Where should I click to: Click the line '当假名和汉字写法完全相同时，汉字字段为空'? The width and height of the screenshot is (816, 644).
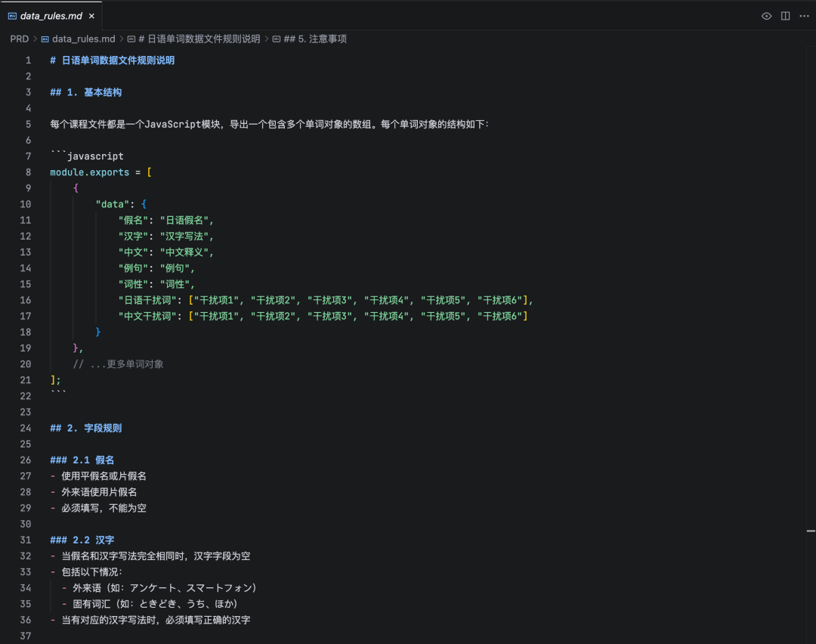156,556
